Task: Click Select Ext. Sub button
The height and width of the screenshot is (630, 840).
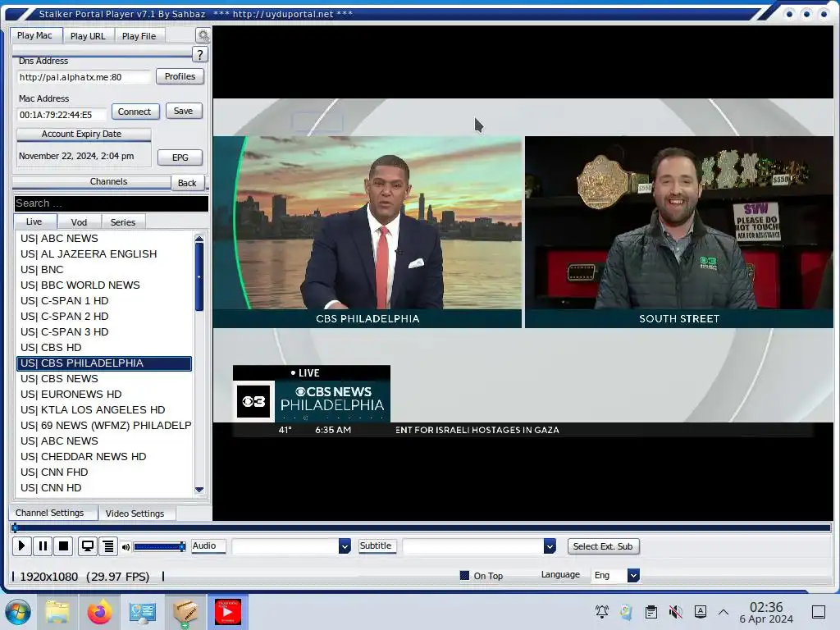Action: point(603,546)
